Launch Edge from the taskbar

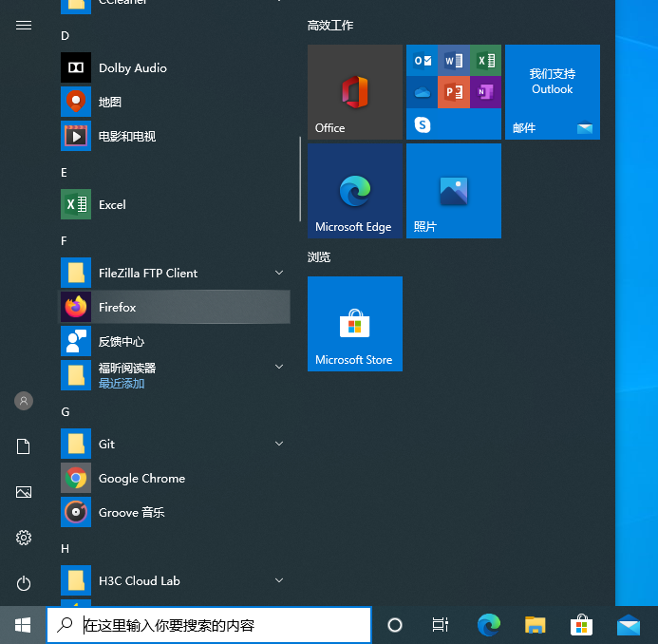click(x=489, y=625)
